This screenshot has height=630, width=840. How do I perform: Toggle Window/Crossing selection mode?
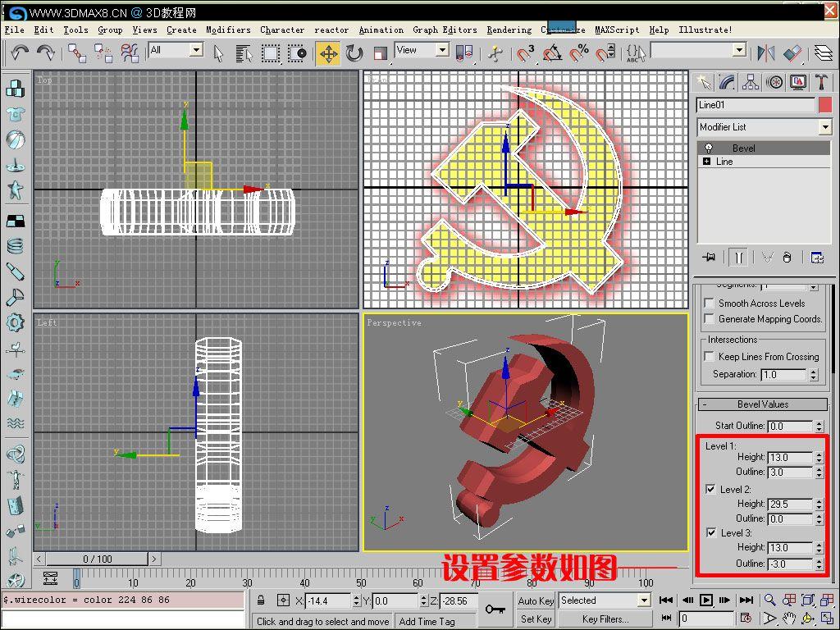click(297, 53)
